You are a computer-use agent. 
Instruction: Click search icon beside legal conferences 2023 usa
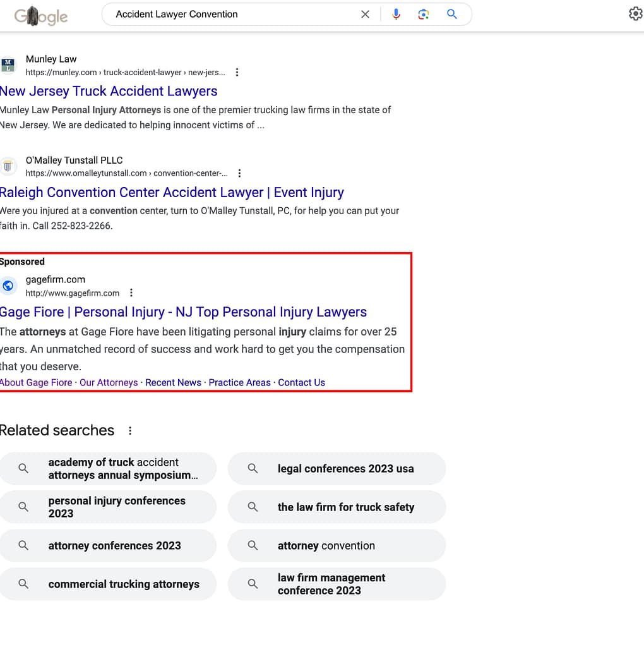click(x=253, y=468)
